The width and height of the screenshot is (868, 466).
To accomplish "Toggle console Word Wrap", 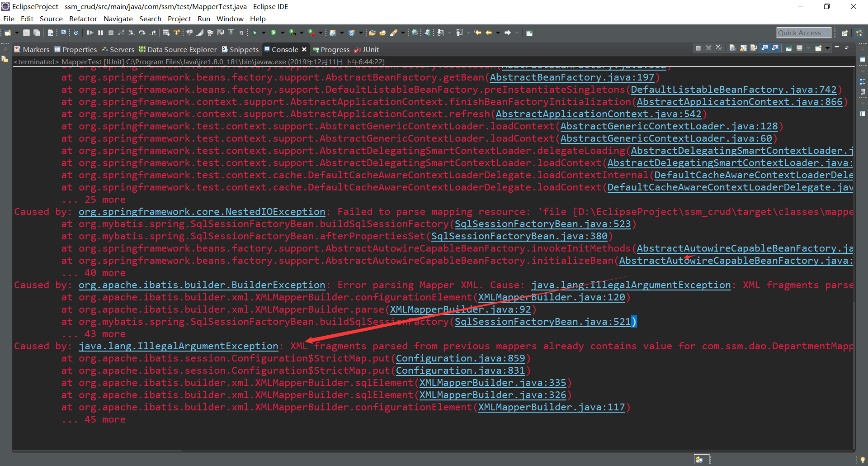I will 754,48.
